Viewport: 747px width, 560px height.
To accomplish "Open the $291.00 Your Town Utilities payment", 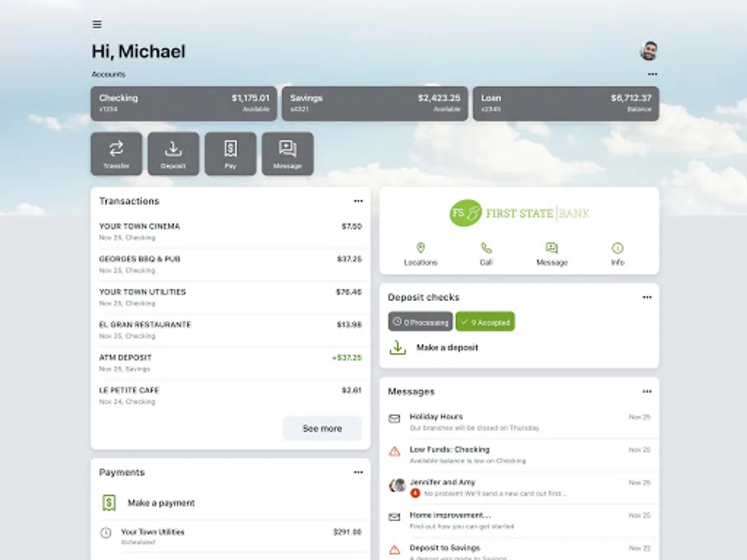I will pyautogui.click(x=230, y=536).
